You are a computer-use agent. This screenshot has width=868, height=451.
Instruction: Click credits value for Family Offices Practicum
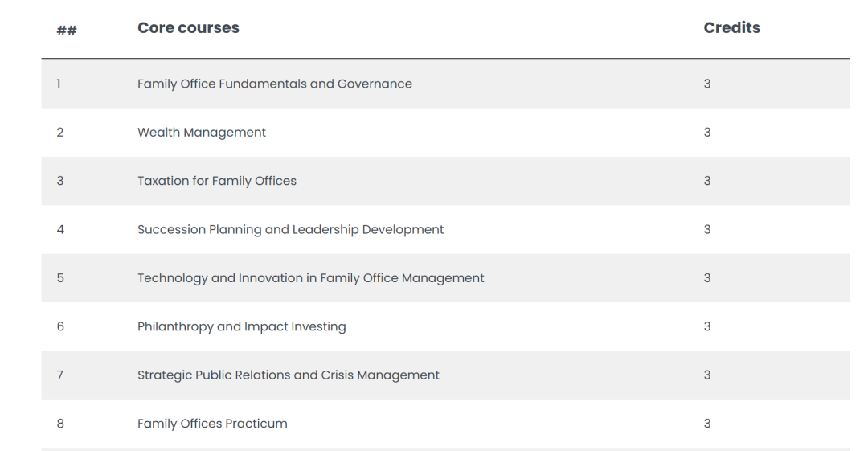pyautogui.click(x=707, y=424)
